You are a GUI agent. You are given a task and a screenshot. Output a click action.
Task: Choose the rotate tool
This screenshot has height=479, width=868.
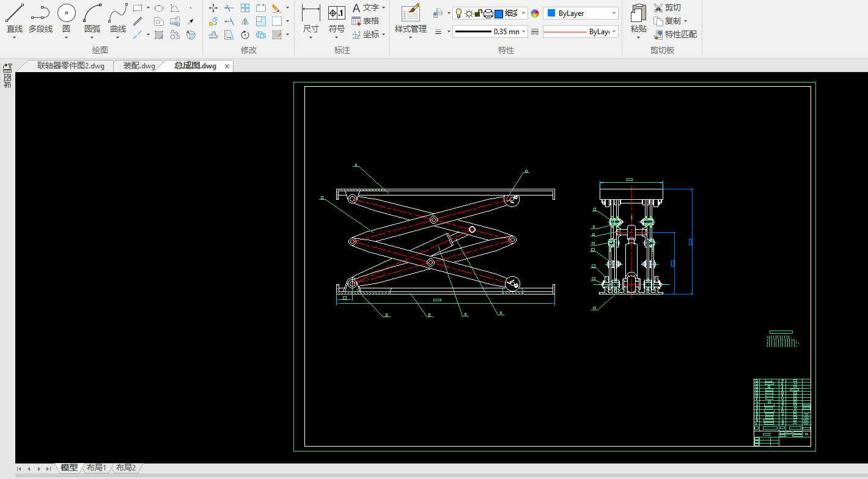click(245, 35)
